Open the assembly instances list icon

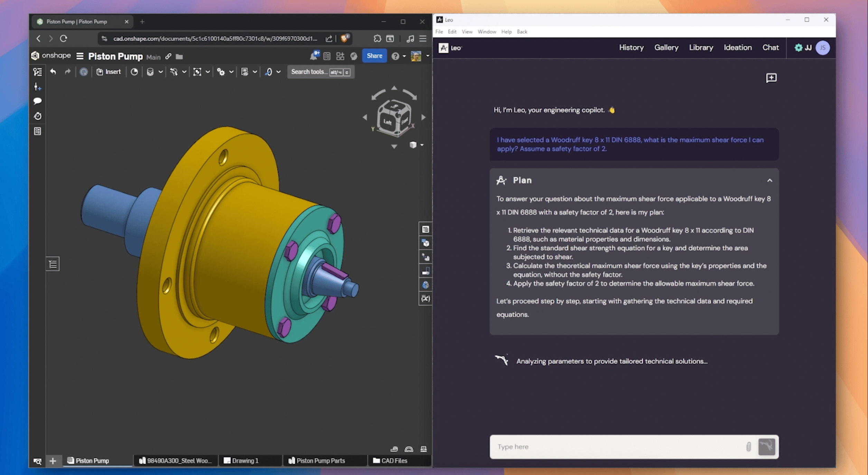(x=37, y=72)
